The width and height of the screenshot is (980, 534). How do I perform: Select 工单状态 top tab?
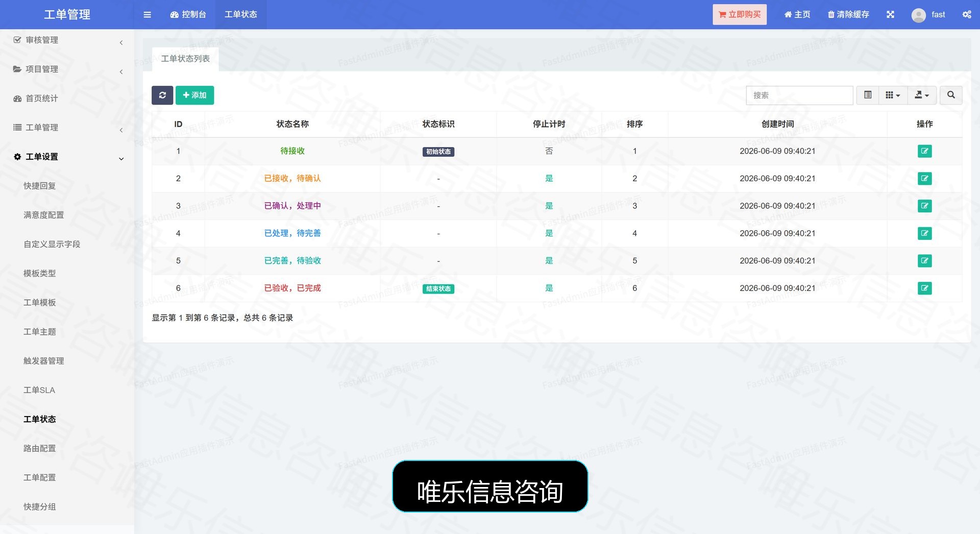(241, 14)
